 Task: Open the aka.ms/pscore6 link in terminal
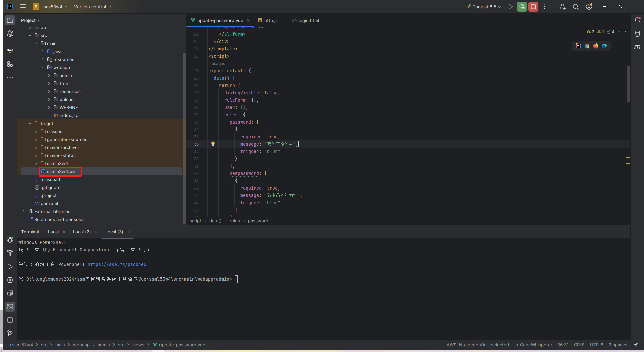point(117,264)
